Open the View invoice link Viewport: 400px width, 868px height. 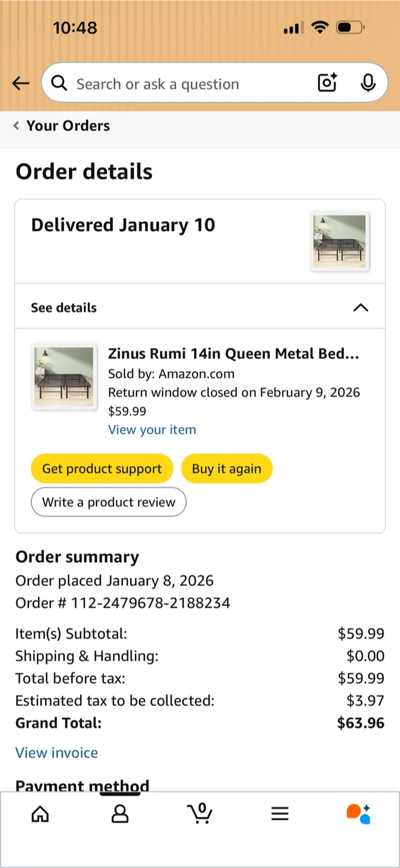(57, 752)
